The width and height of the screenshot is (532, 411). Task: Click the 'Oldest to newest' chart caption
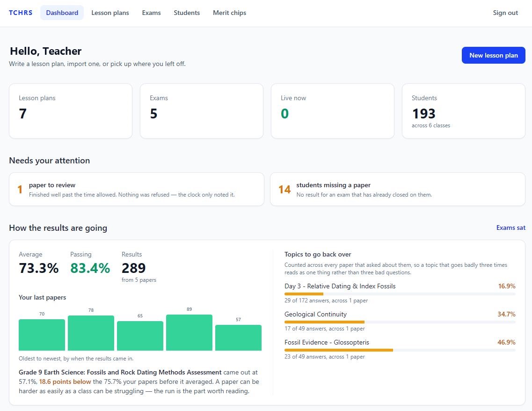coord(76,359)
